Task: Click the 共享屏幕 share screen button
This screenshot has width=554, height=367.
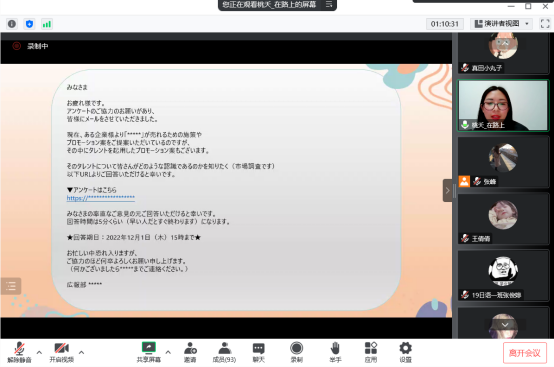Action: 149,352
